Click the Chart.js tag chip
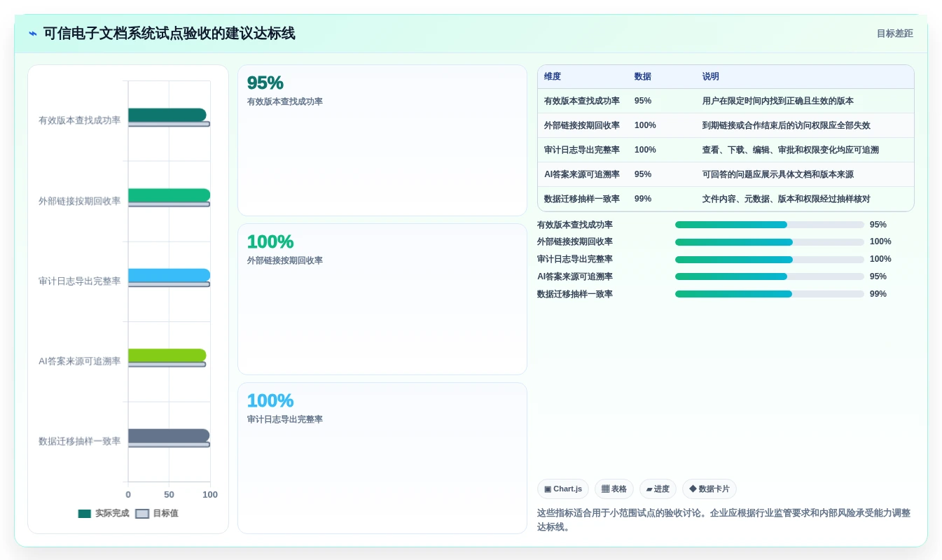Image resolution: width=942 pixels, height=560 pixels. coord(563,489)
